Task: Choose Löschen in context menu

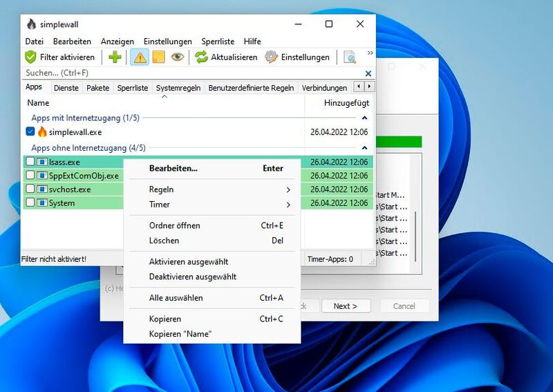Action: pyautogui.click(x=212, y=241)
